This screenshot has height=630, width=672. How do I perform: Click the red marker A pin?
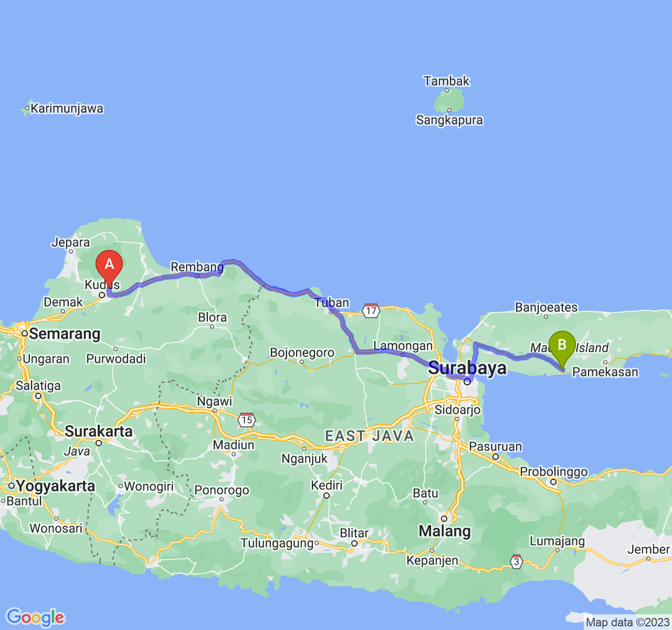(109, 269)
